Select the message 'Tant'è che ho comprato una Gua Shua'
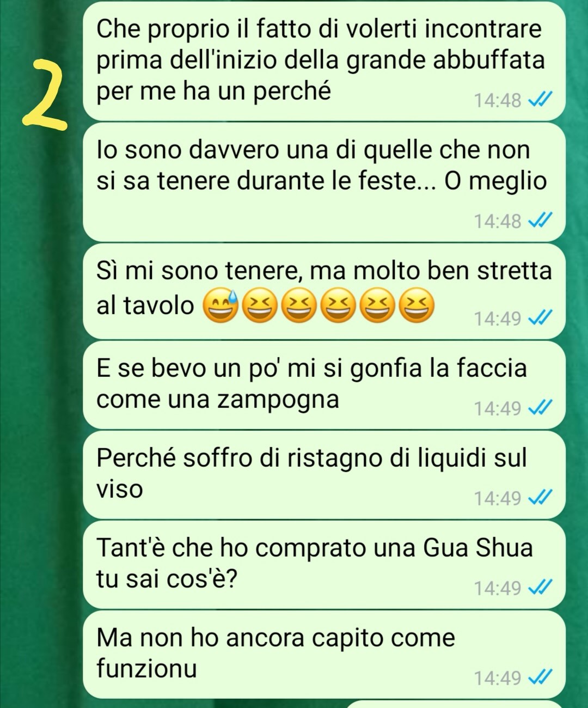The width and height of the screenshot is (588, 708). tap(324, 565)
